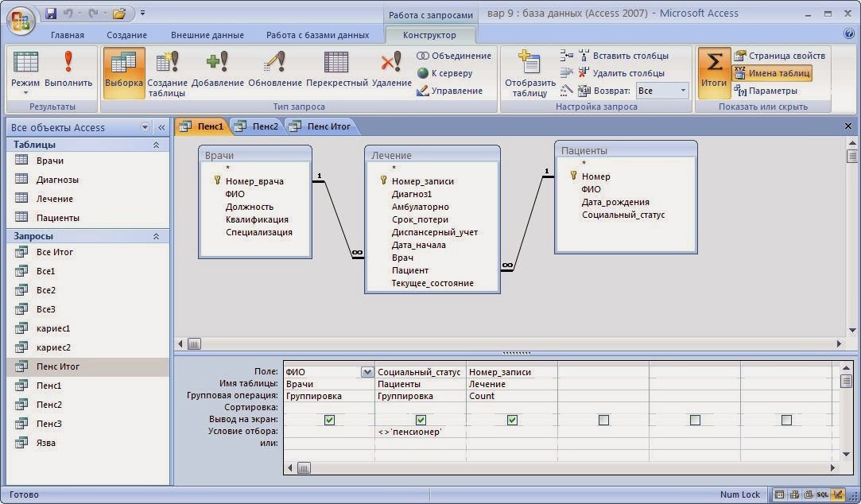The image size is (861, 504).
Task: Select Дата_рождения field in Пациенты
Action: click(615, 202)
